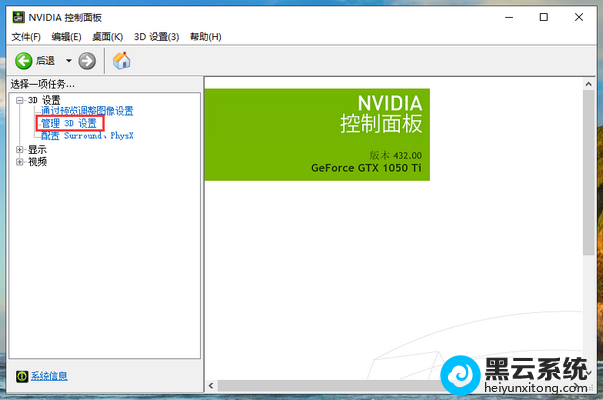
Task: Open the 编辑(E) menu
Action: point(66,37)
